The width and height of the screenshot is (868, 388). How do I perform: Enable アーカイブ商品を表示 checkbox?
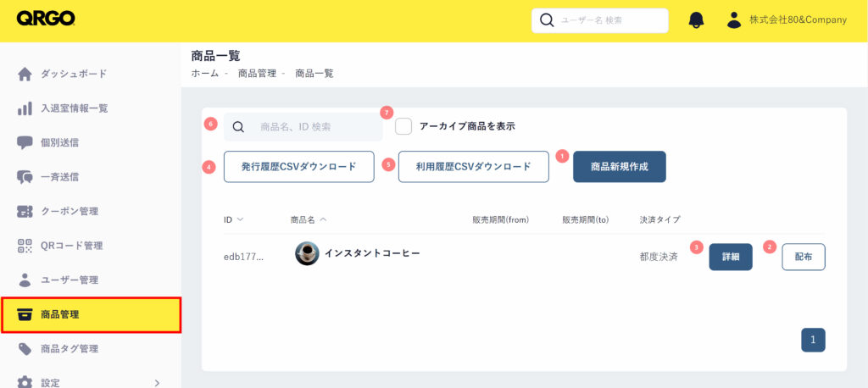[403, 126]
